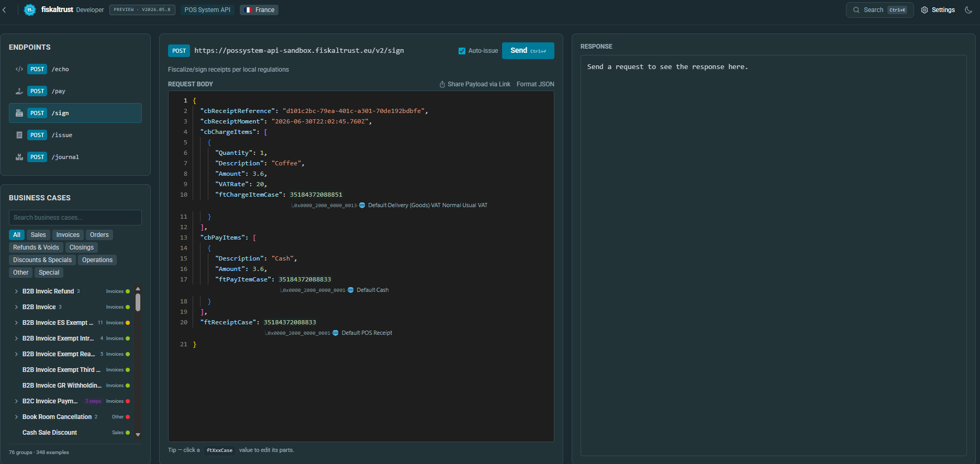980x464 pixels.
Task: Expand B2B Invoice Exempt Intr group
Action: click(16, 338)
